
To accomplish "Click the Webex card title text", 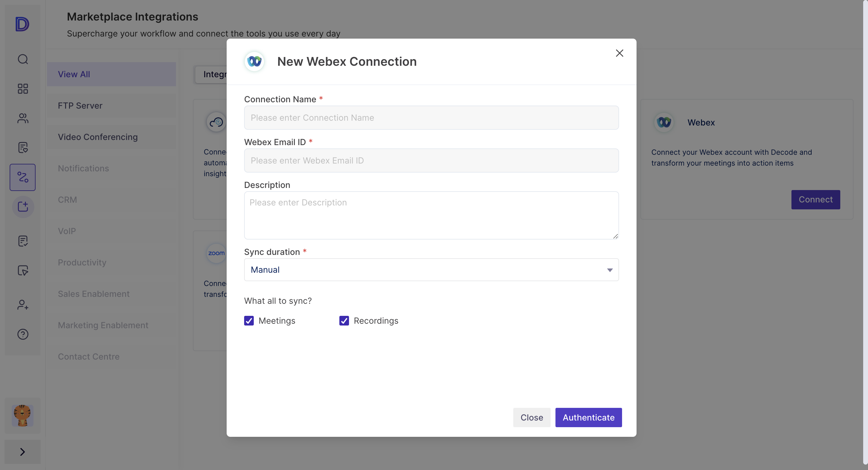I will [x=701, y=122].
